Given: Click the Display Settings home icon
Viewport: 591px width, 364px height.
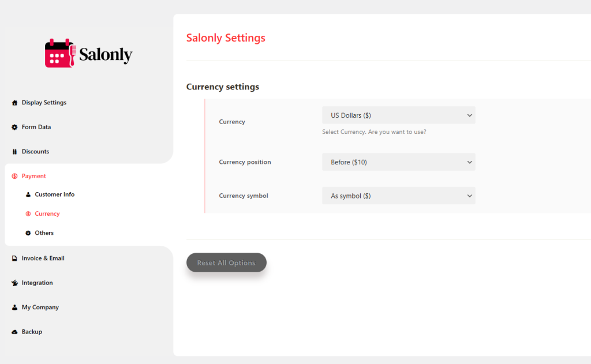Looking at the screenshot, I should (x=14, y=103).
